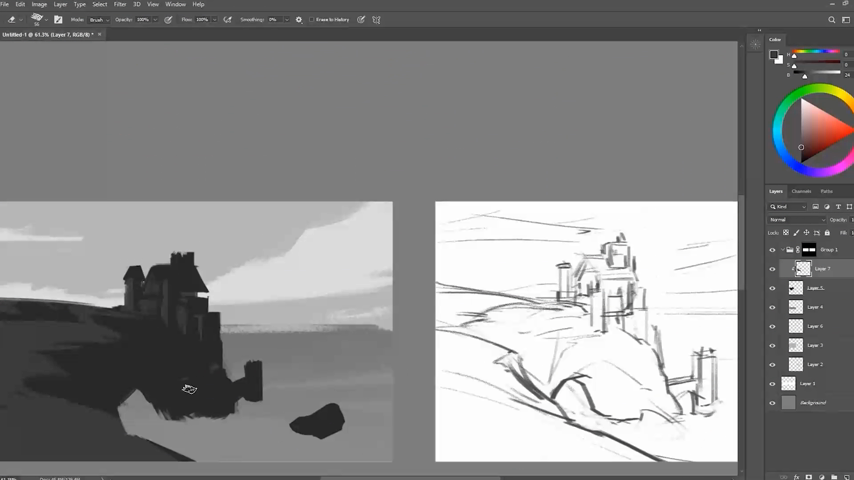Viewport: 854px width, 480px height.
Task: Toggle visibility of Layer 3
Action: 772,345
